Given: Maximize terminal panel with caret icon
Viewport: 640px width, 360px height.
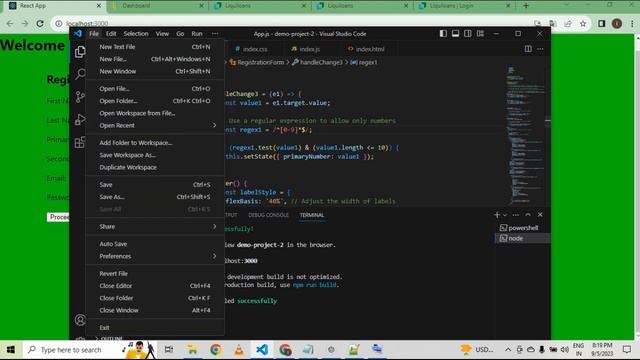Looking at the screenshot, I should pyautogui.click(x=528, y=215).
